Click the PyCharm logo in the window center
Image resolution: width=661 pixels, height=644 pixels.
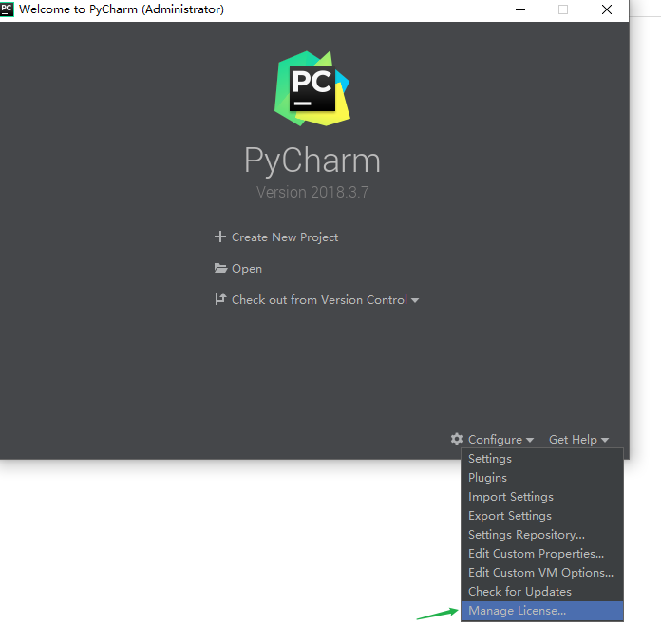point(312,88)
